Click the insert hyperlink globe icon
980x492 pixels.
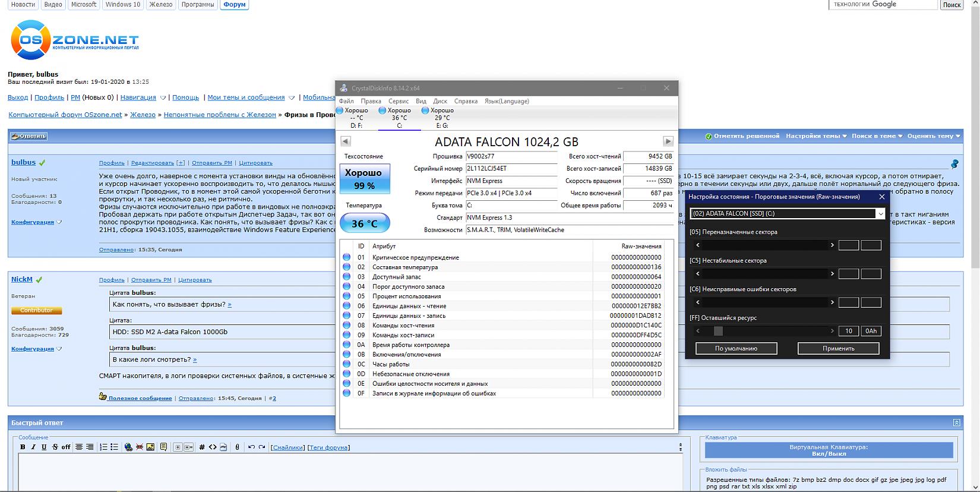tap(128, 447)
